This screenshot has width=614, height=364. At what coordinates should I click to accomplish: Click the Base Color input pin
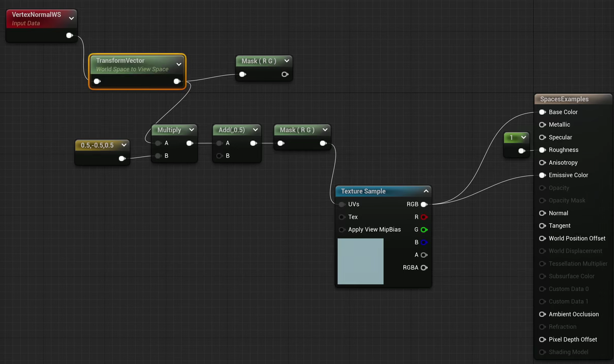click(543, 112)
